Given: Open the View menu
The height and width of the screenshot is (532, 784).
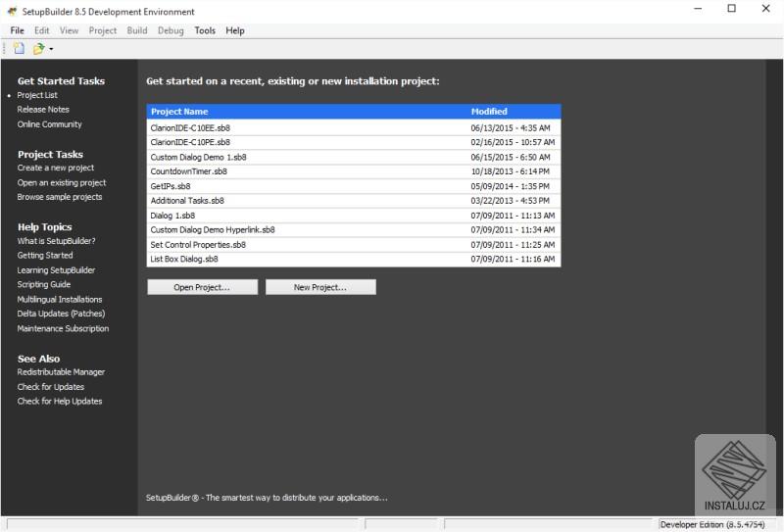Looking at the screenshot, I should (69, 30).
